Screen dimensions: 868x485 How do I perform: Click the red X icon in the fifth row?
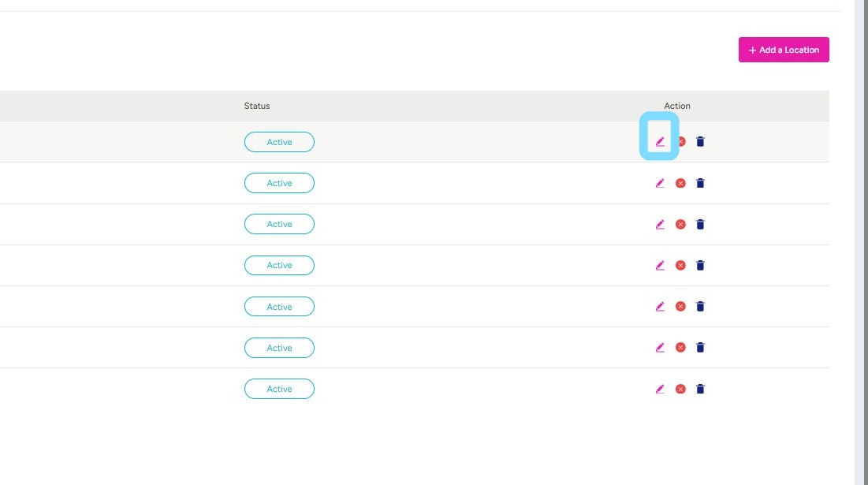680,306
